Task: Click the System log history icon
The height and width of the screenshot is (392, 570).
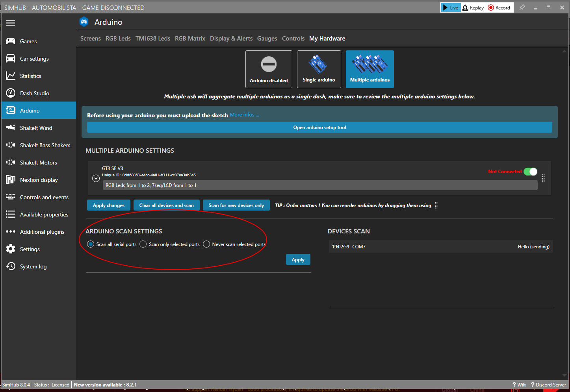Action: point(11,266)
